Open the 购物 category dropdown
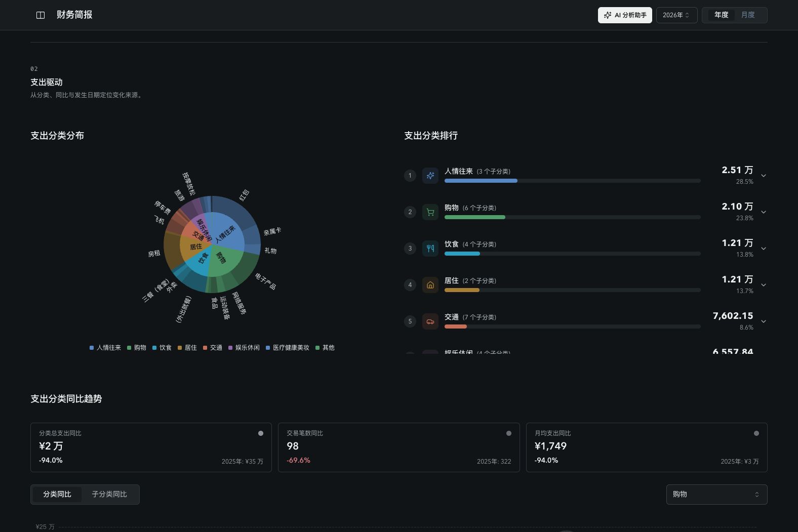798x532 pixels. click(716, 495)
